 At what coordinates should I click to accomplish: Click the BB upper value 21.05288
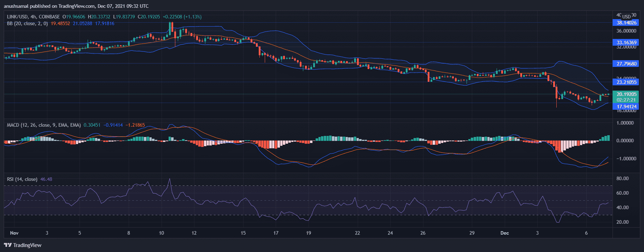tap(83, 23)
